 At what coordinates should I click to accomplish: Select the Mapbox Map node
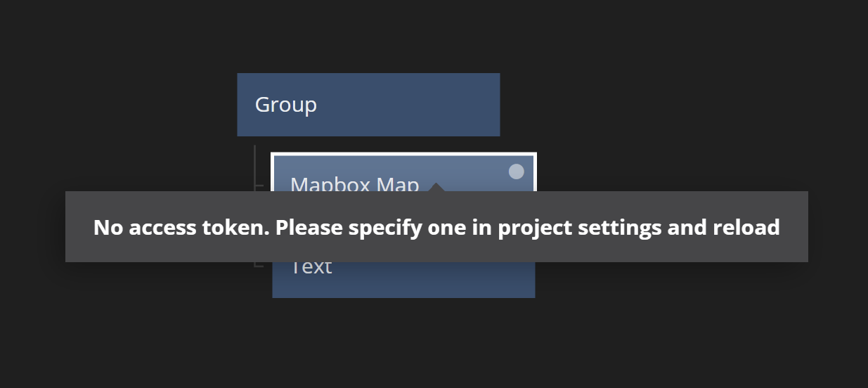pyautogui.click(x=403, y=173)
